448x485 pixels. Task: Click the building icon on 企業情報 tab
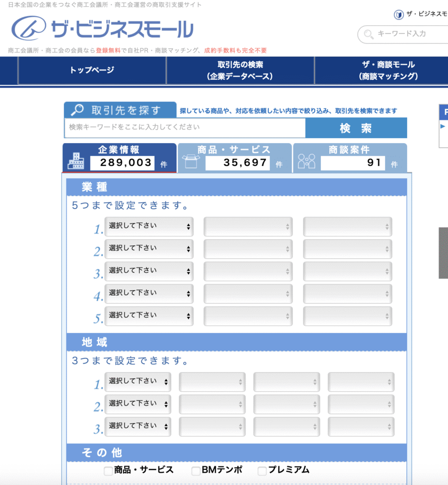click(76, 161)
